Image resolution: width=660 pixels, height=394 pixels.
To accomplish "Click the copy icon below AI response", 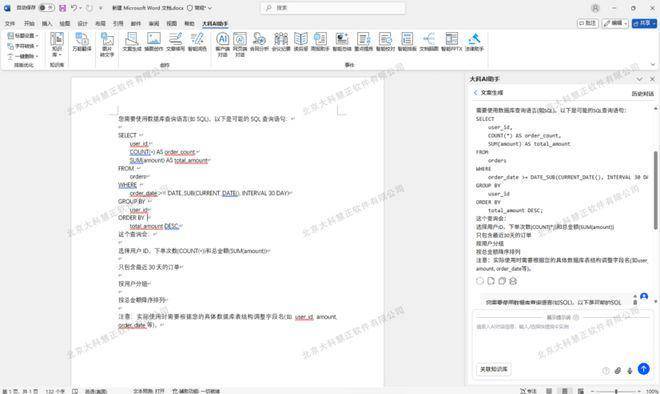I will [502, 281].
